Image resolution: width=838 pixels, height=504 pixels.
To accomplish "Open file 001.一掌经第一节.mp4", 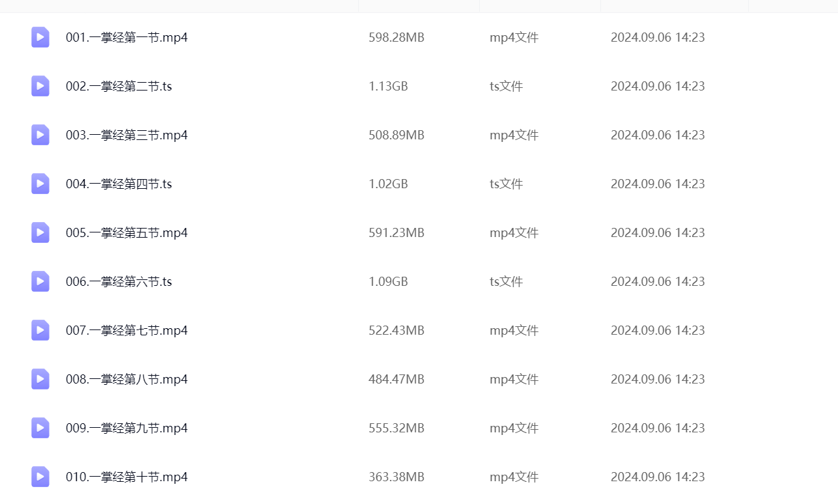I will 126,37.
